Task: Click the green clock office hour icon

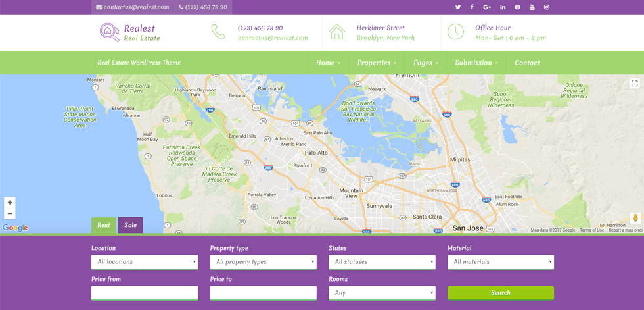Action: click(455, 32)
